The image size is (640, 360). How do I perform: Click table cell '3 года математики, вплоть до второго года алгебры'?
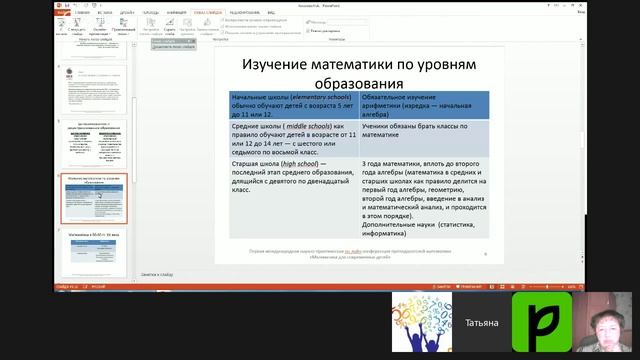[424, 198]
